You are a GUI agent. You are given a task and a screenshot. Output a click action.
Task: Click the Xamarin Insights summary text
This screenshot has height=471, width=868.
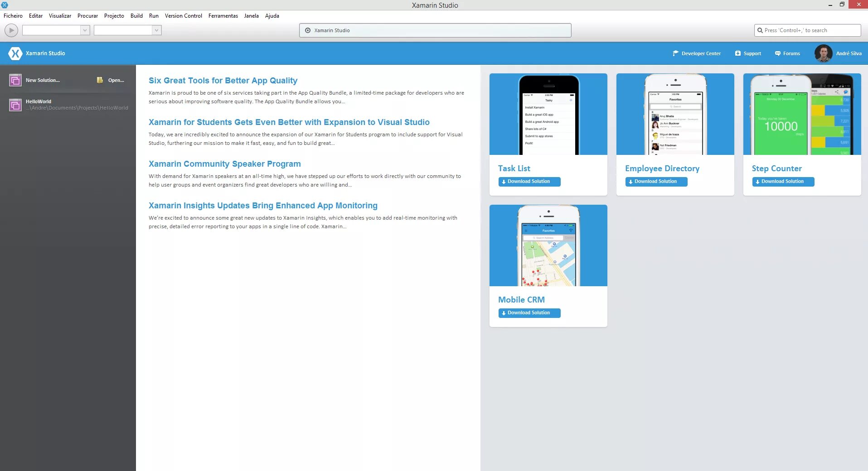click(303, 222)
